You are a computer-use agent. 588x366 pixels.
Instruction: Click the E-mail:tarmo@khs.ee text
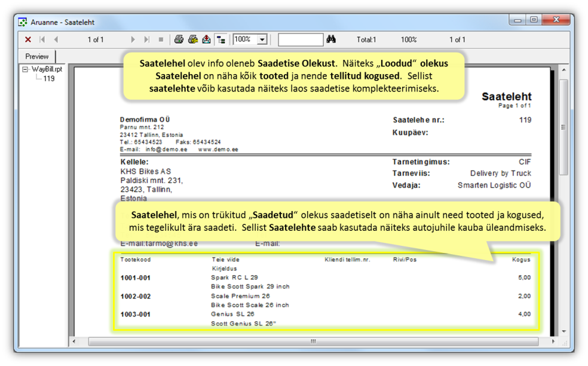159,243
